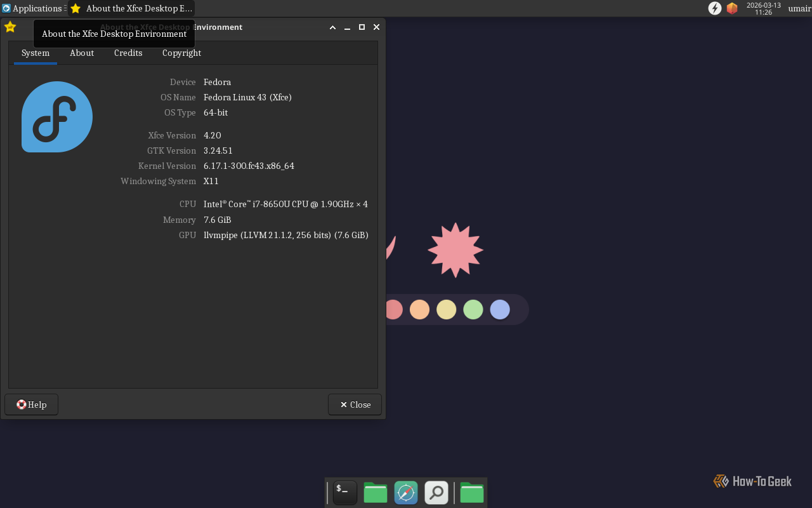812x508 pixels.
Task: Switch to the About tab
Action: (x=82, y=53)
